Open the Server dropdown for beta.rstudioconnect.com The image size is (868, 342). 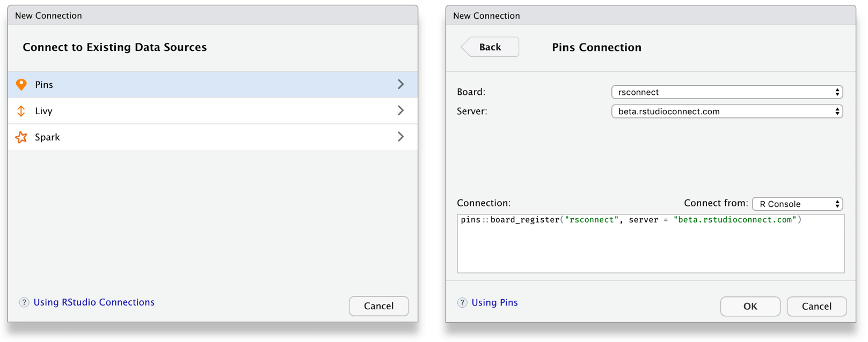coord(727,111)
